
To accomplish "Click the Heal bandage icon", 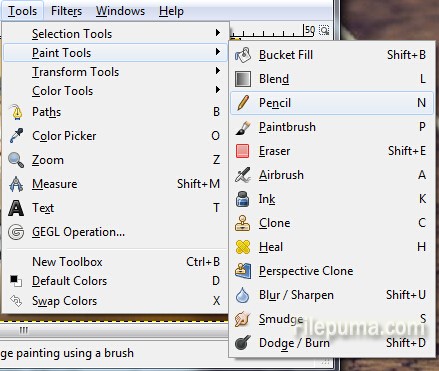I will click(243, 247).
